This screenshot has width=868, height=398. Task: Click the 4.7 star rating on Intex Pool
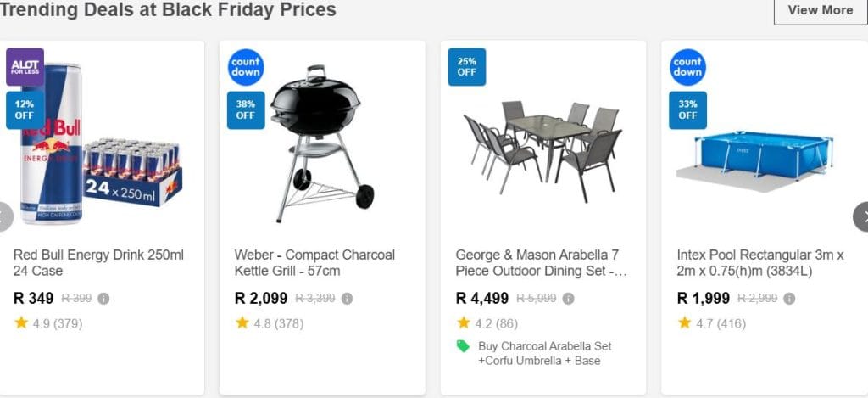[x=706, y=323]
